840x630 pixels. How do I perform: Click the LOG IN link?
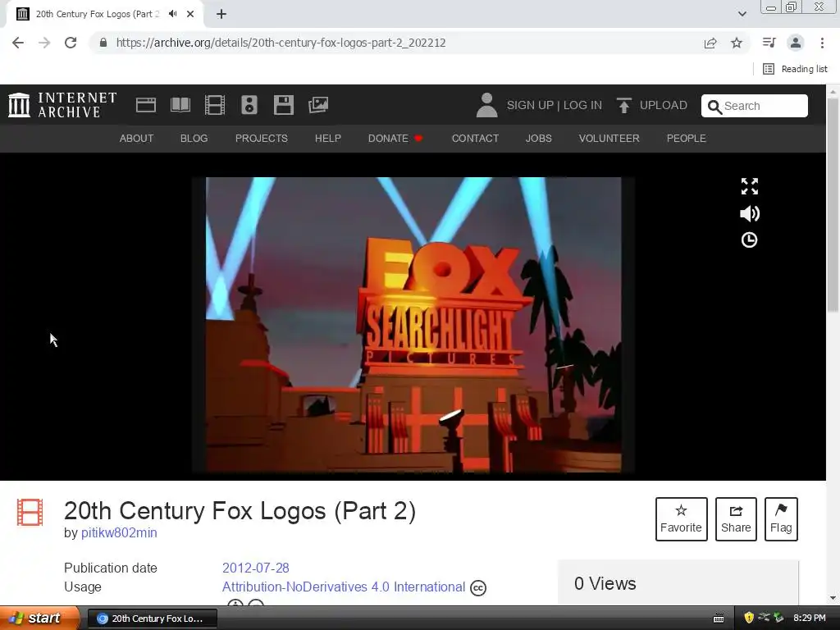click(x=582, y=105)
